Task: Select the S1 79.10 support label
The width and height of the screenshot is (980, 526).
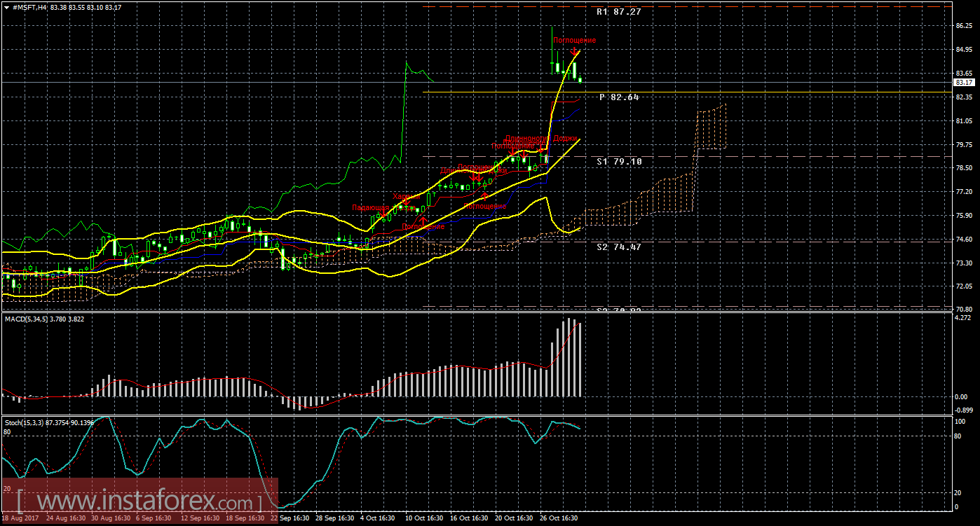Action: pos(618,161)
